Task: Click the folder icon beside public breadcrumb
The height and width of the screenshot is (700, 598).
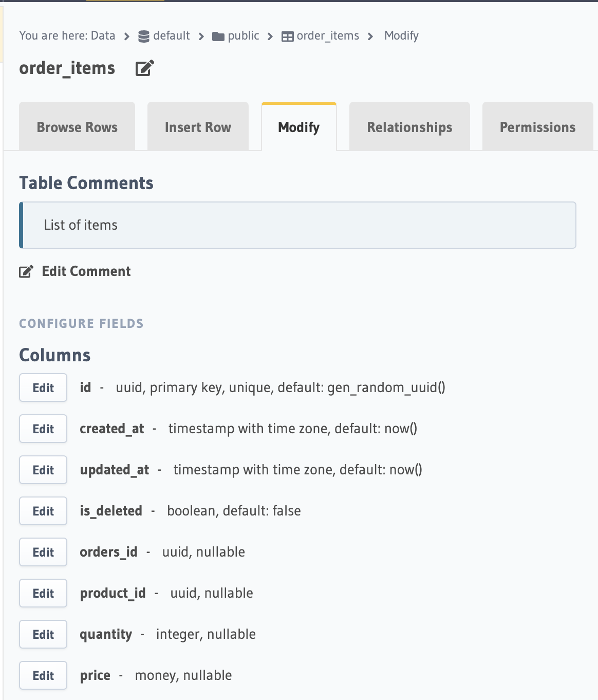Action: [218, 36]
